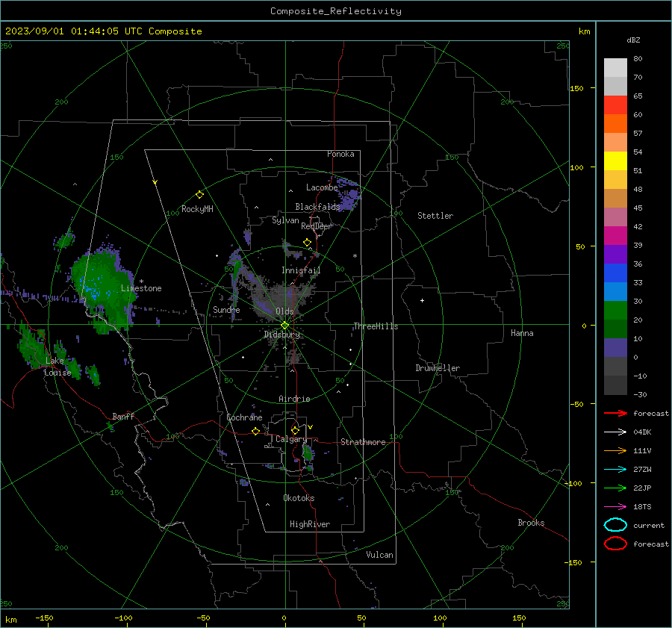This screenshot has height=628, width=672.
Task: Select the light blue swatch in dBZ scale
Action: (615, 291)
